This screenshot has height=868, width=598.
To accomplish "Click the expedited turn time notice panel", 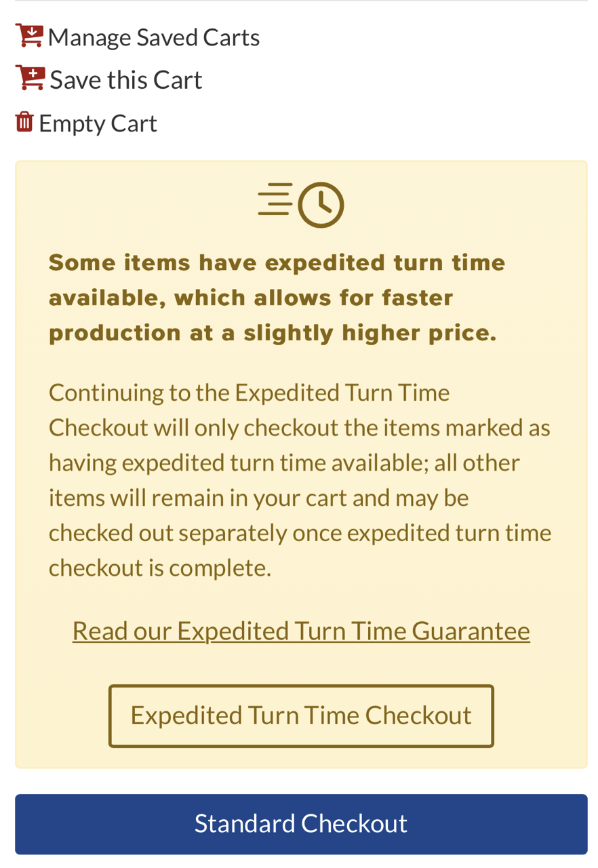I will point(301,464).
